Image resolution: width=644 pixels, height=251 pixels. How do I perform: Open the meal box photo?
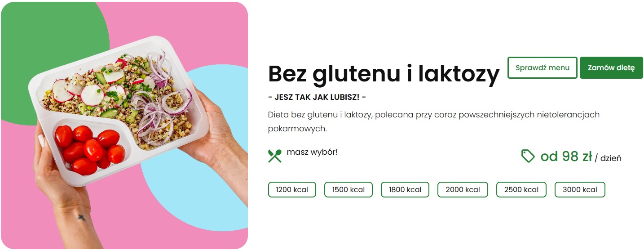[x=124, y=126]
